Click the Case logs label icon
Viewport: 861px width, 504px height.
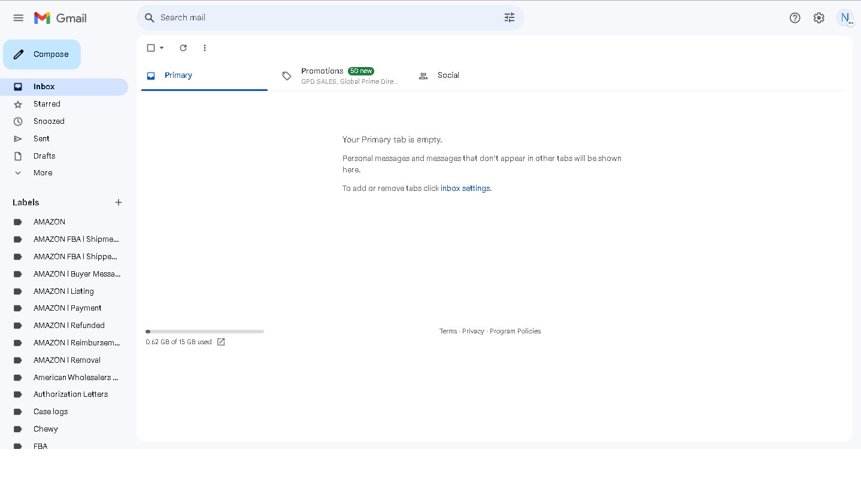pos(18,412)
